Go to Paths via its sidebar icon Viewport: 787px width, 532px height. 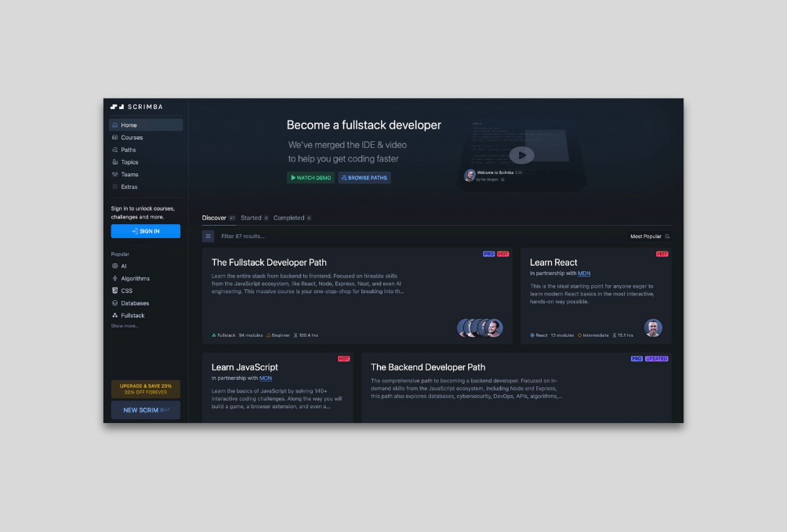pyautogui.click(x=115, y=150)
